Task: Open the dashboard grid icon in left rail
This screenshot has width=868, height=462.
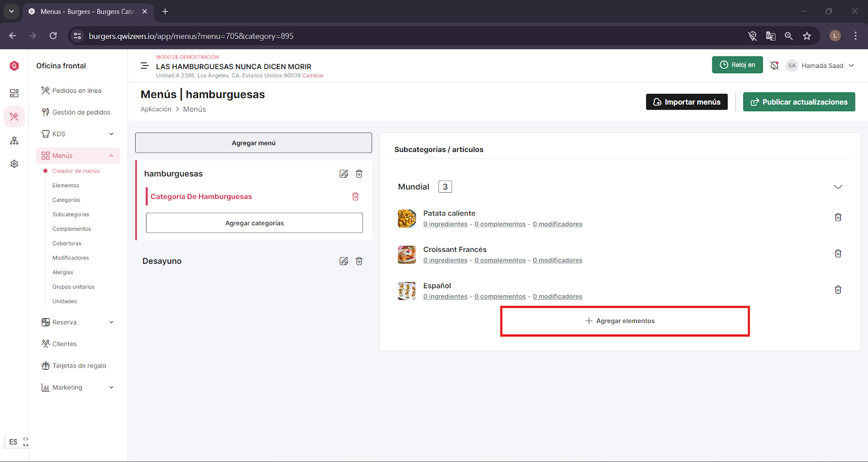Action: coord(14,93)
